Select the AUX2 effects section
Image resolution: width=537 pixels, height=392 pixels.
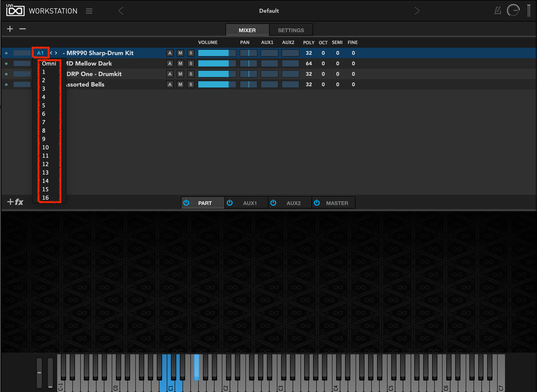pyautogui.click(x=293, y=203)
